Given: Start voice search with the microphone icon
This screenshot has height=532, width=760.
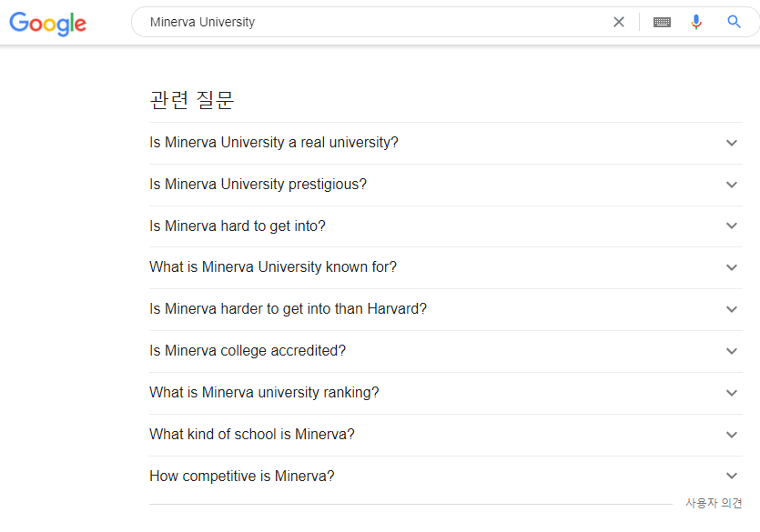Looking at the screenshot, I should point(696,22).
